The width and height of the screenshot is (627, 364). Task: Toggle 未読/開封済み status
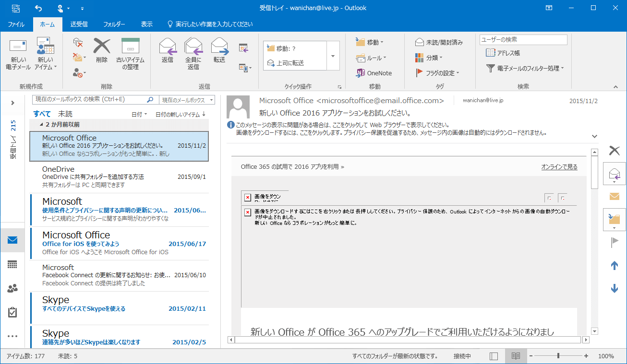tap(439, 42)
